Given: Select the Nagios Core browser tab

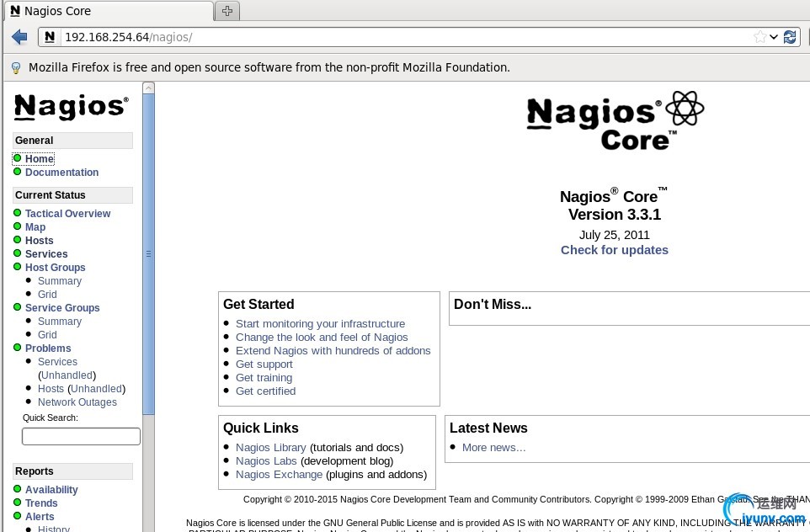Looking at the screenshot, I should tap(109, 11).
